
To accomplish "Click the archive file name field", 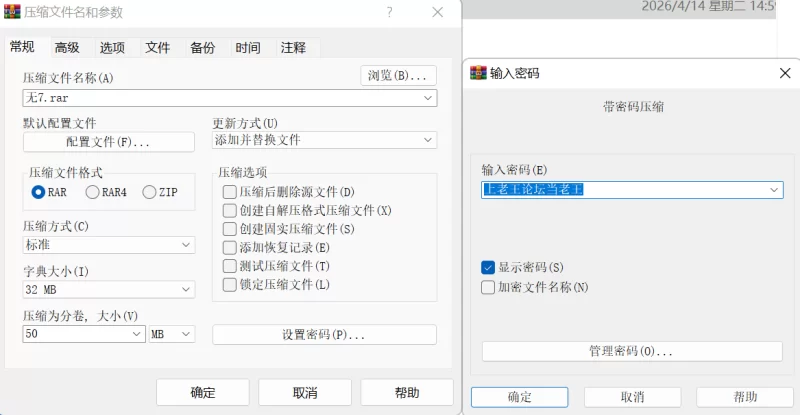I will [x=220, y=98].
